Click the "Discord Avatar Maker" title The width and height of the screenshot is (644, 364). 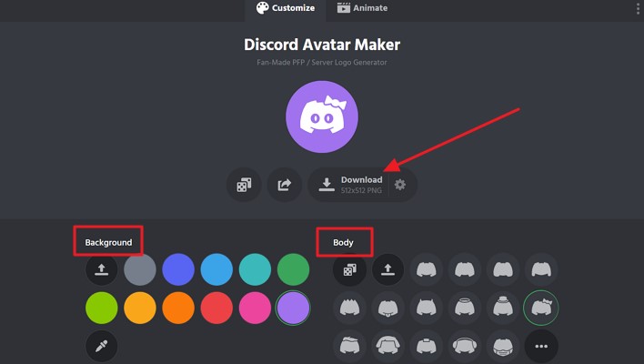[x=322, y=45]
